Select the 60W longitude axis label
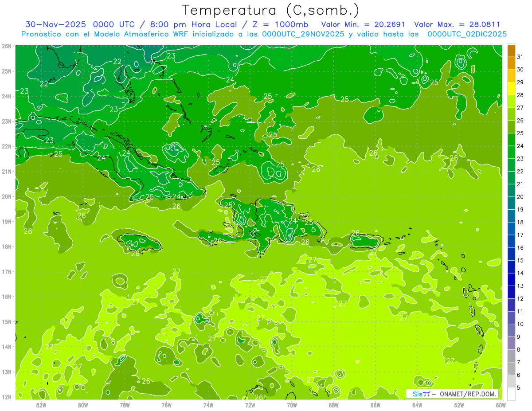 point(501,405)
